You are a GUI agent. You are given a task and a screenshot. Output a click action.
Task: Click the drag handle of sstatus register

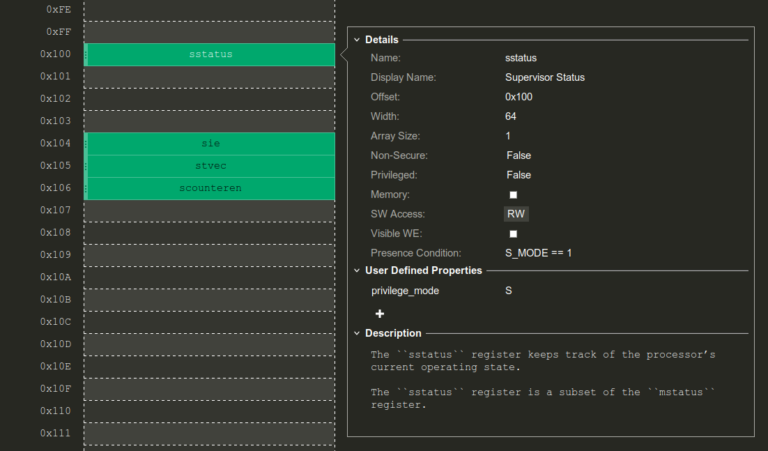(x=86, y=54)
